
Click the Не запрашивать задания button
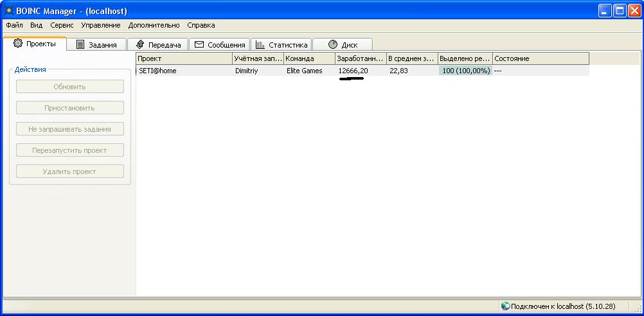[x=69, y=129]
